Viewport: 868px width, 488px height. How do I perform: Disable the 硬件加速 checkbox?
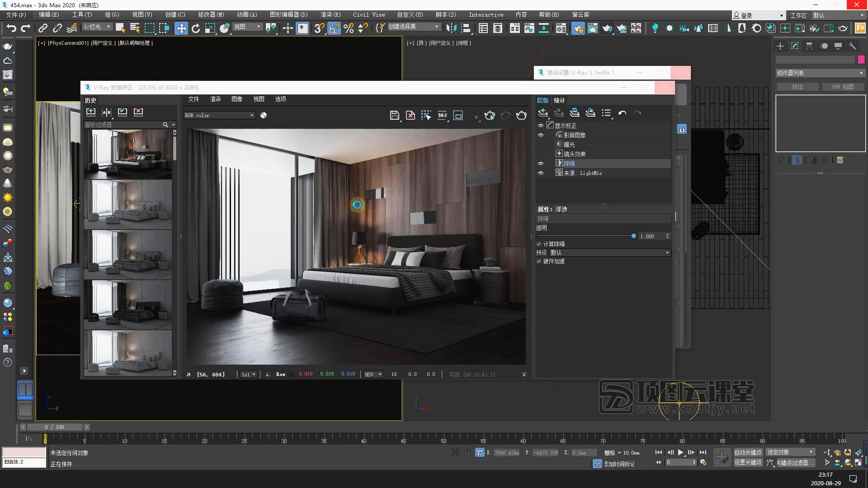click(539, 262)
